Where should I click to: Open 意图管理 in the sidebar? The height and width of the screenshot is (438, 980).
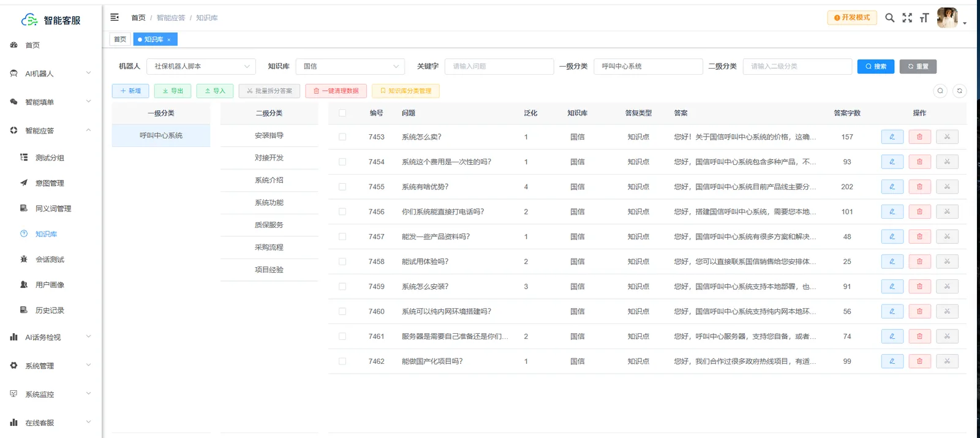tap(50, 183)
